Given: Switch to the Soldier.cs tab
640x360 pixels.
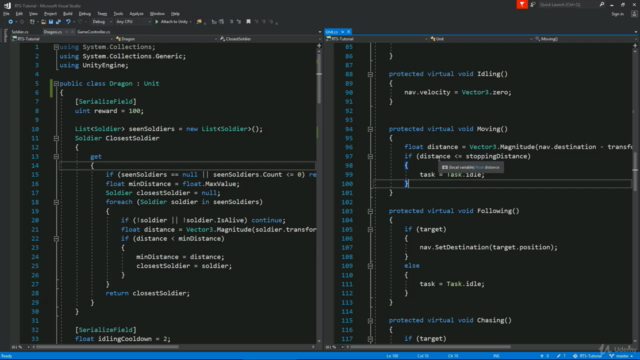Looking at the screenshot, I should pyautogui.click(x=20, y=32).
